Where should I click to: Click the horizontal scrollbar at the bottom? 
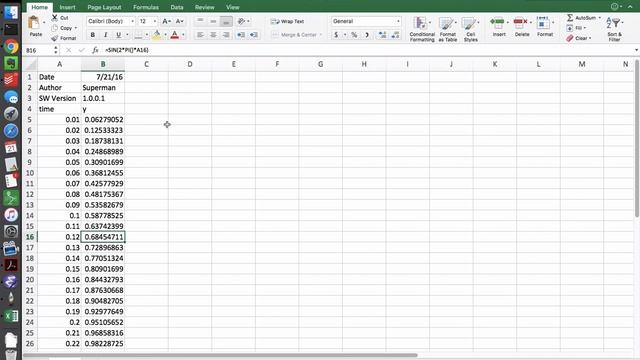click(220, 355)
